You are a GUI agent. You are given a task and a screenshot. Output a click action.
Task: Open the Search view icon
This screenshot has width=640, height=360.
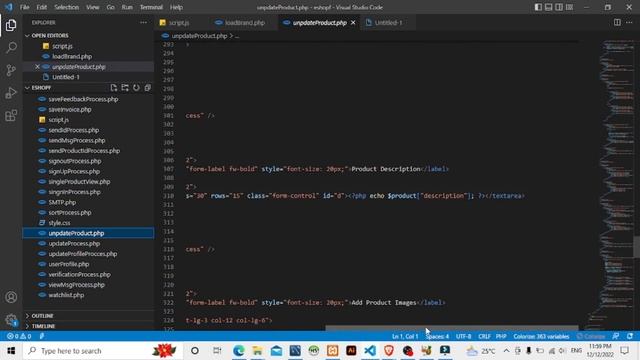point(11,48)
